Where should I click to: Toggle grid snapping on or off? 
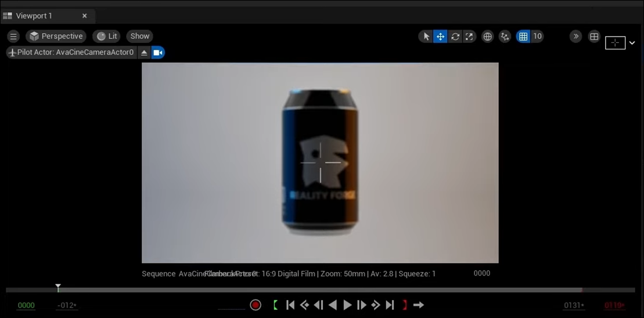click(523, 37)
